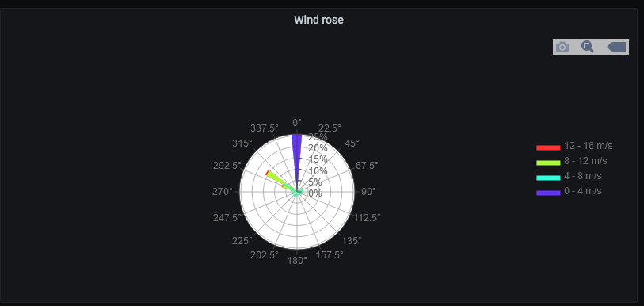The image size is (644, 306).
Task: Click the 337.5° angular axis label
Action: [264, 128]
